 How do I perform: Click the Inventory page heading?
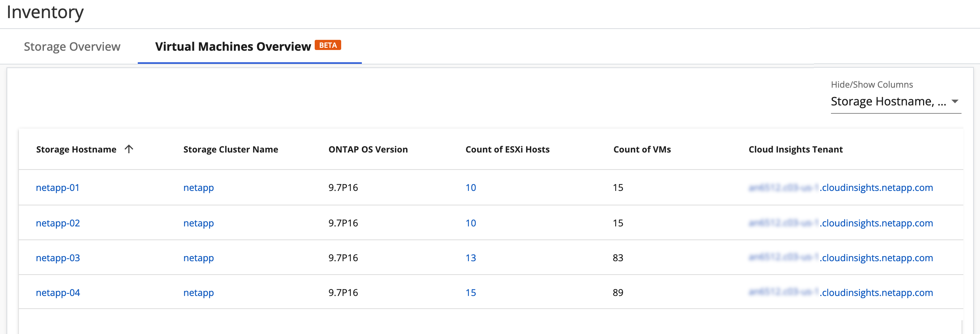click(45, 12)
